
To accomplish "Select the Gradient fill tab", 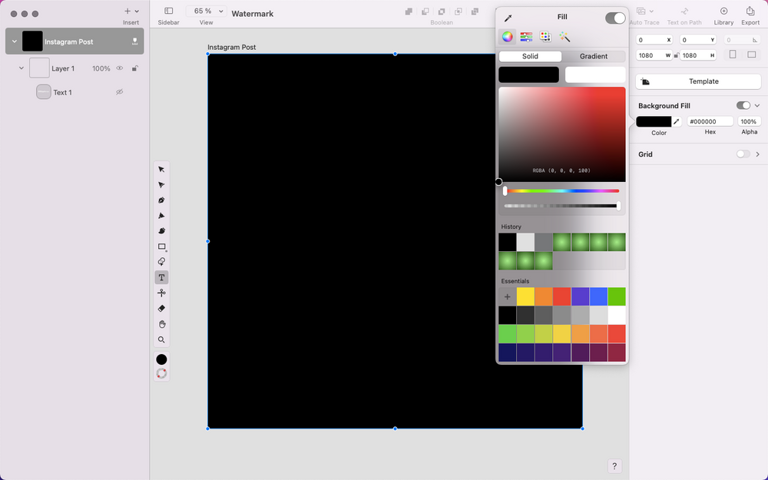I will coord(594,56).
